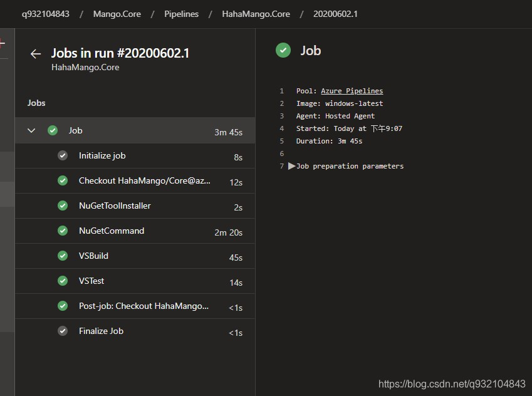The height and width of the screenshot is (396, 532).
Task: Go to Pipelines breadcrumb
Action: [181, 14]
